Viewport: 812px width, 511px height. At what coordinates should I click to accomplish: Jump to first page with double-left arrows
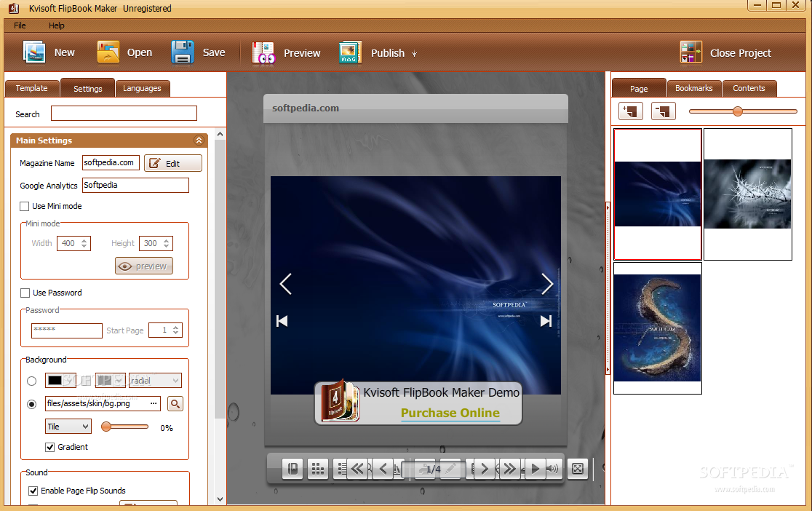coord(357,469)
